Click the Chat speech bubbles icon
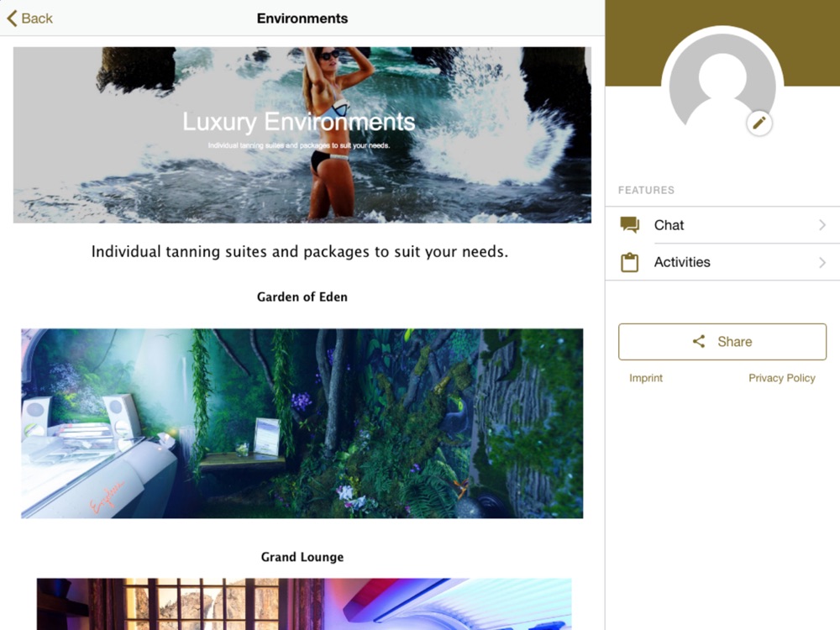 (x=629, y=225)
